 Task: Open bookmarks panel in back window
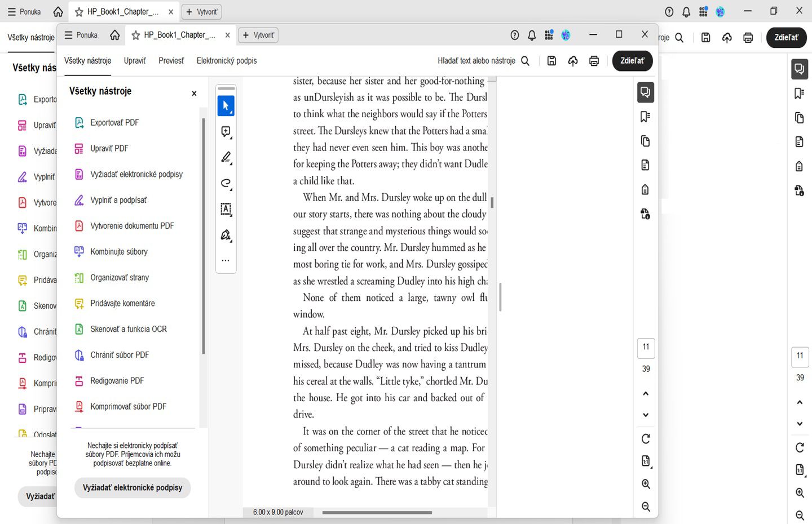(x=800, y=93)
